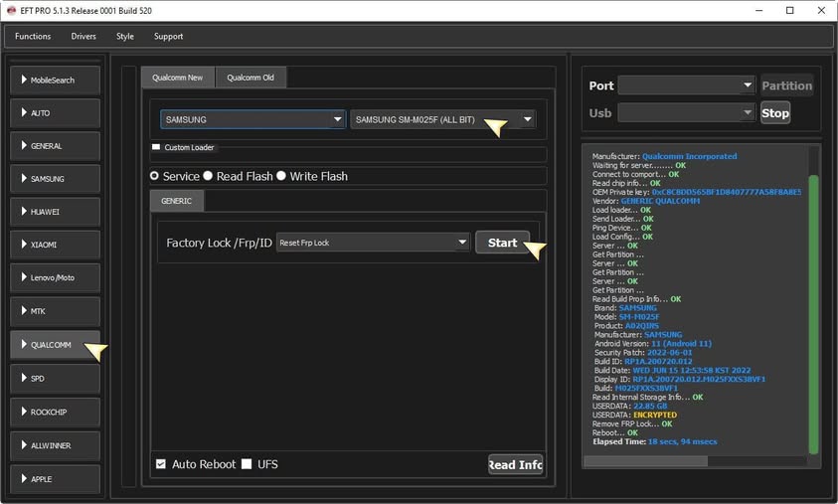Open the XIAOMI sidebar category
The width and height of the screenshot is (838, 504).
(x=55, y=245)
